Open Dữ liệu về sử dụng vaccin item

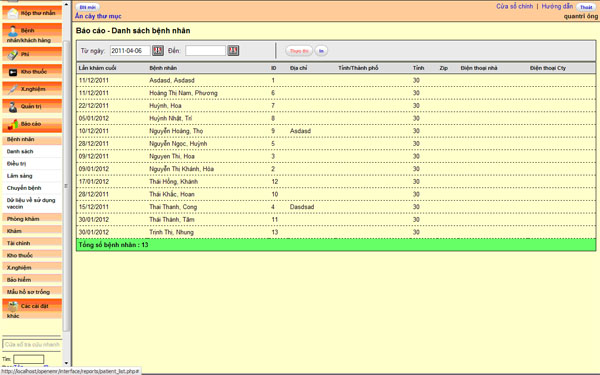point(31,204)
